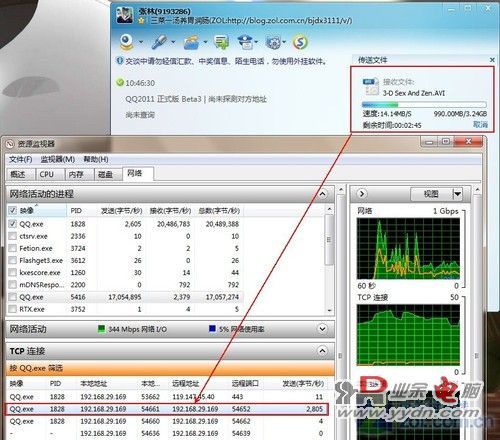Select TCP row with remote address 119.147.45.40
The image size is (500, 440).
tap(167, 397)
